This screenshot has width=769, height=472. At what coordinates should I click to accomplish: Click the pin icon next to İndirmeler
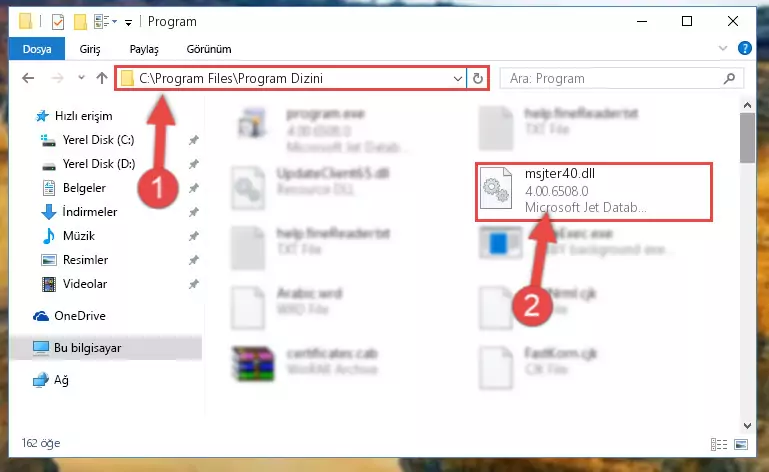point(194,212)
